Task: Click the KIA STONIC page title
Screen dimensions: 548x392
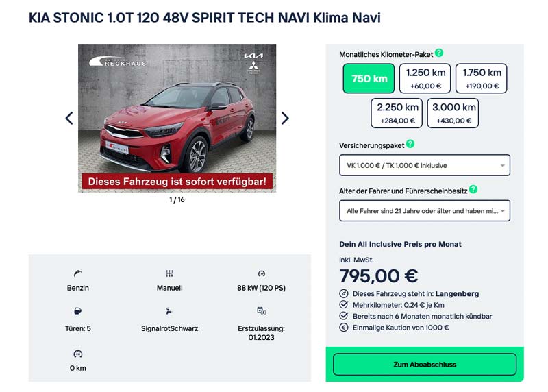Action: coord(204,18)
